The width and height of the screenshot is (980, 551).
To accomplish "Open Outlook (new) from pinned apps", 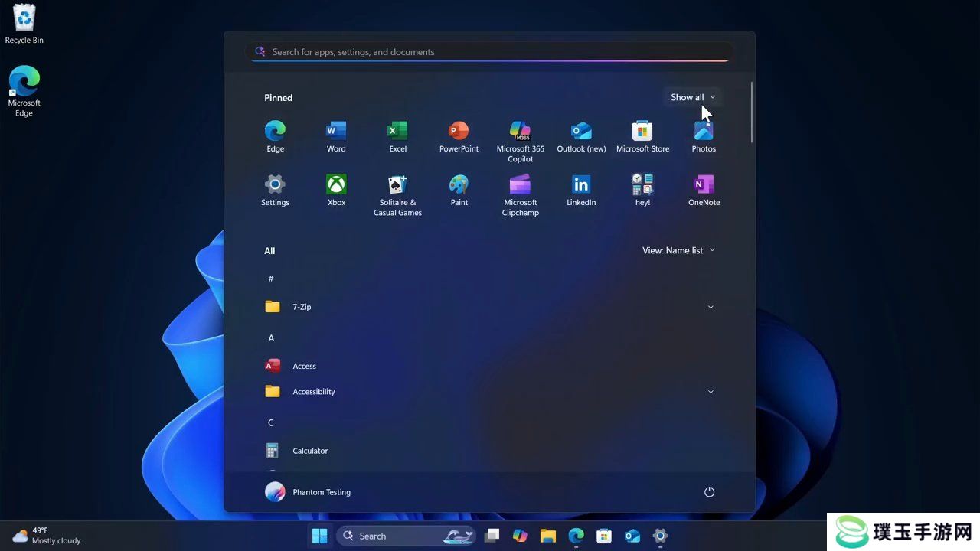I will (581, 137).
